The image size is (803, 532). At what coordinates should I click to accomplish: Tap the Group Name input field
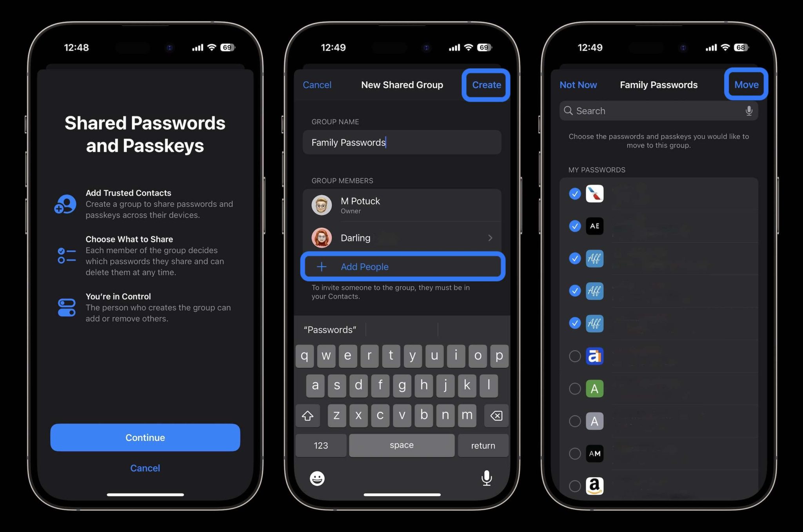[x=402, y=142]
